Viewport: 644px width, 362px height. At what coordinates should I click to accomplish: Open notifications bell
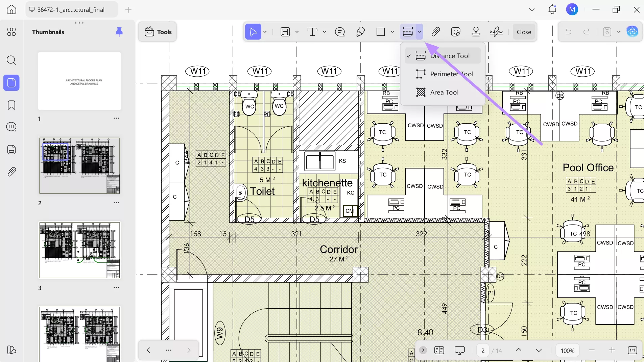click(x=552, y=9)
